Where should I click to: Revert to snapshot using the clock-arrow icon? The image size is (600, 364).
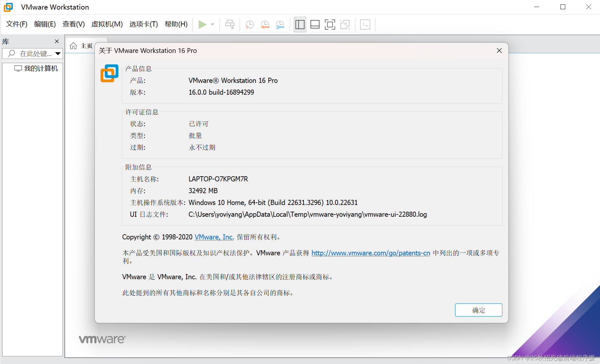pos(265,25)
